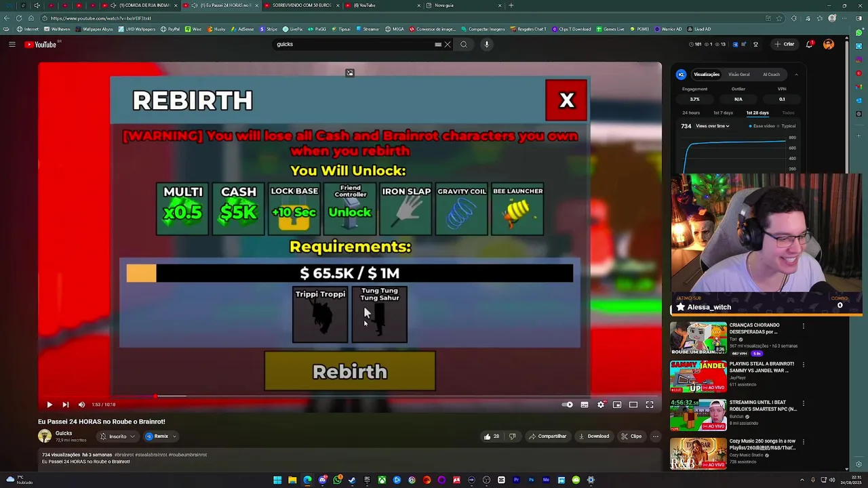Open the player settings gear
868x488 pixels.
601,405
